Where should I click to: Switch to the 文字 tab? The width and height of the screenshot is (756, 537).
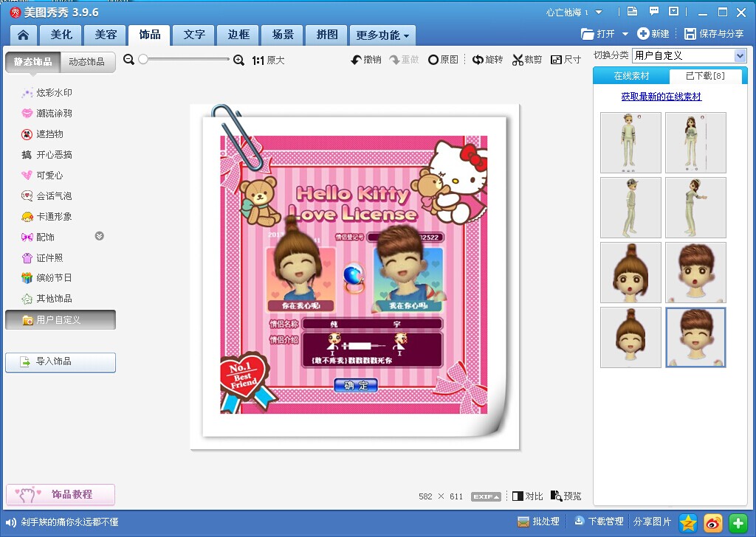click(194, 35)
